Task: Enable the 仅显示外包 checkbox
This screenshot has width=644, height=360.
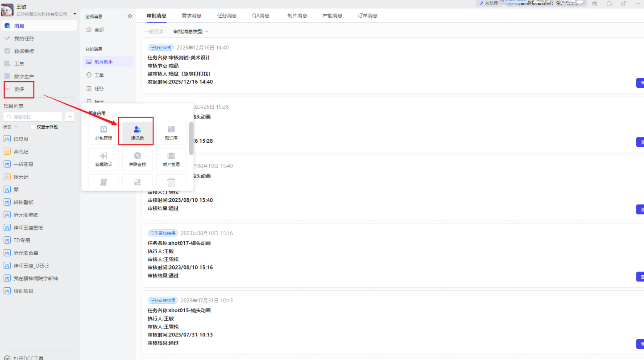Action: tap(33, 127)
